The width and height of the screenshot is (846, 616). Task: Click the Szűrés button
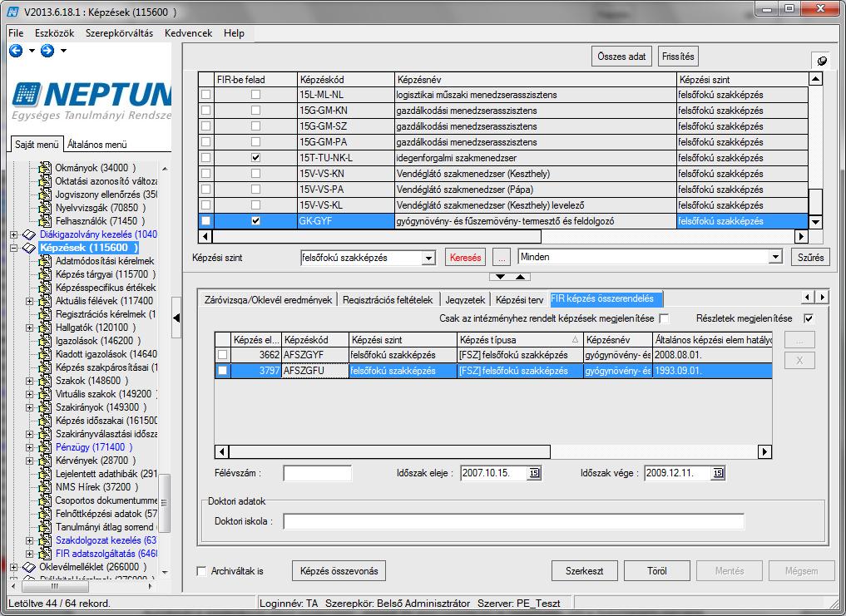tap(810, 258)
